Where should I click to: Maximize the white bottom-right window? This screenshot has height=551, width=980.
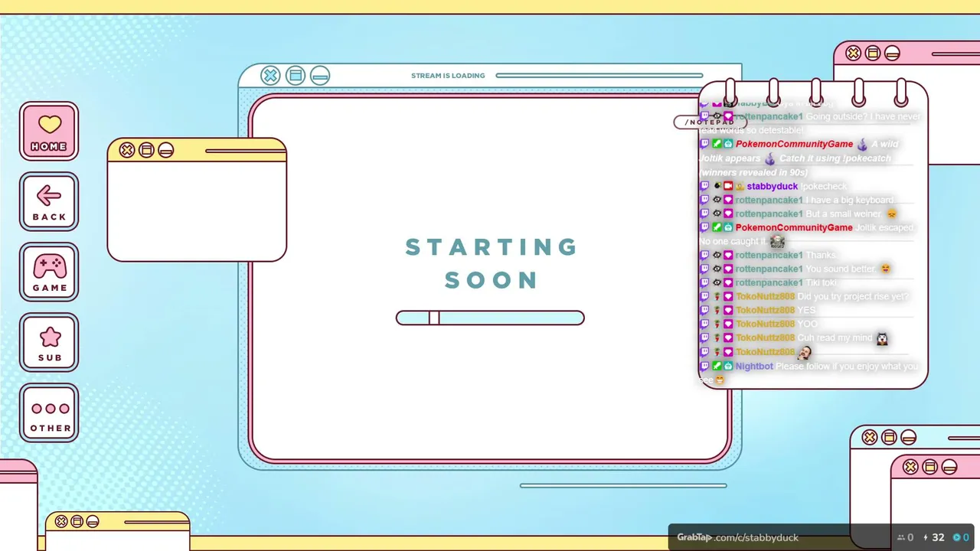tap(889, 437)
